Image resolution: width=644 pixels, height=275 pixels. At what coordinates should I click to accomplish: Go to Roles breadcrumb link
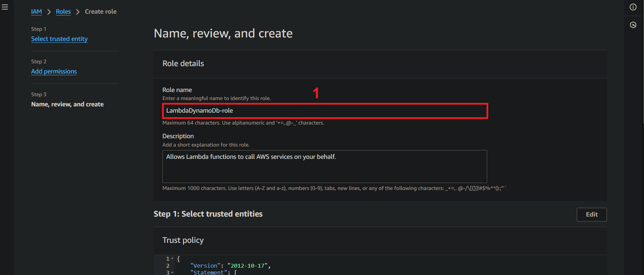pyautogui.click(x=63, y=12)
